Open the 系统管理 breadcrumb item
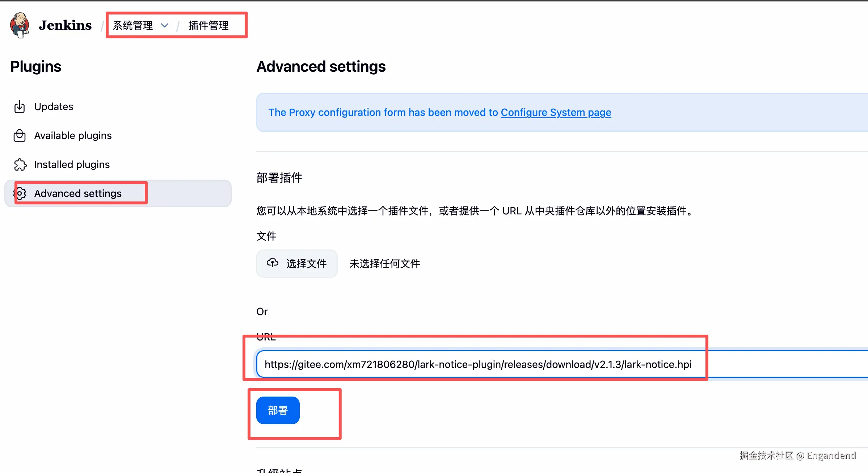 [133, 25]
